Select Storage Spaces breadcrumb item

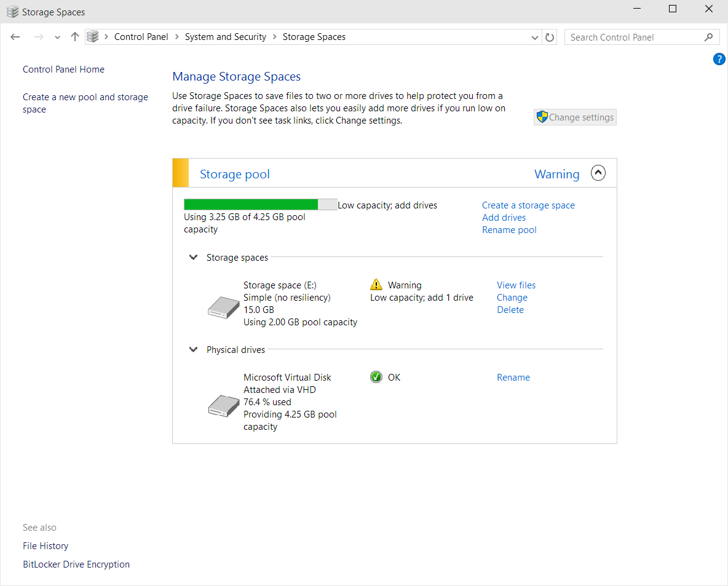(314, 37)
